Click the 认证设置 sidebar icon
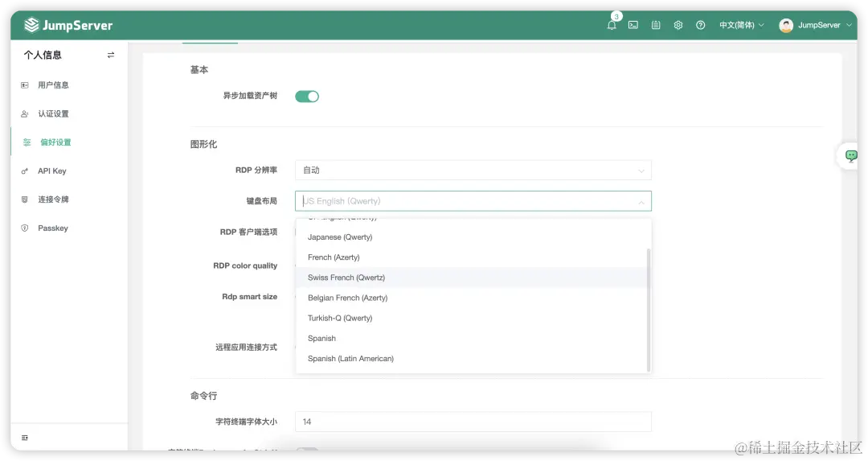 click(24, 113)
